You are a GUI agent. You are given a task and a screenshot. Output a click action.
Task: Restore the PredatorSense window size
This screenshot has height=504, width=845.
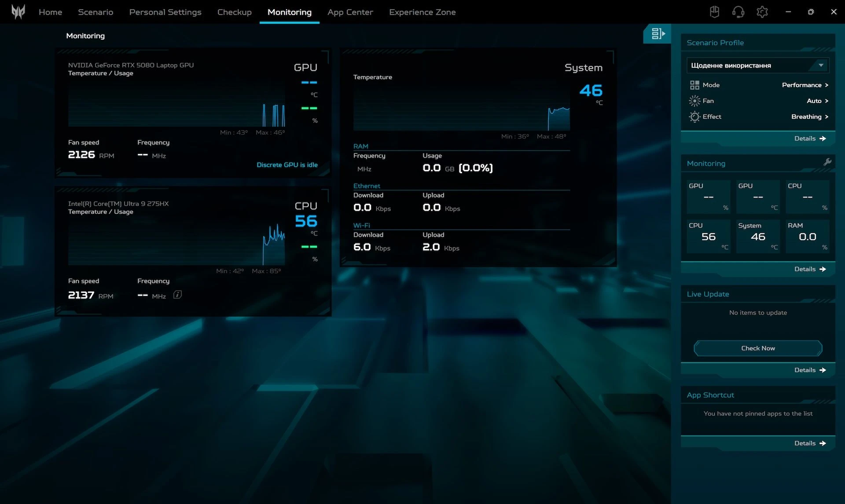tap(811, 12)
